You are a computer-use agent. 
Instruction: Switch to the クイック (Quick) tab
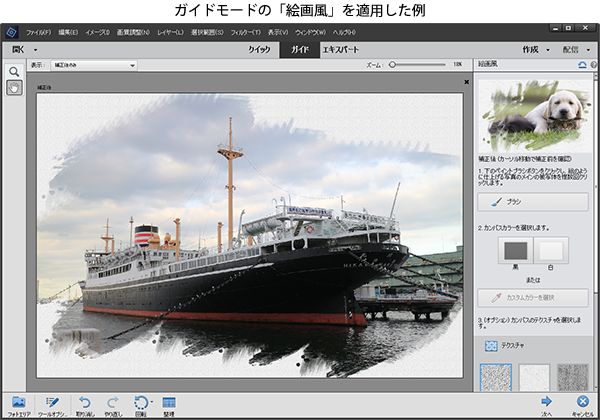coord(259,50)
